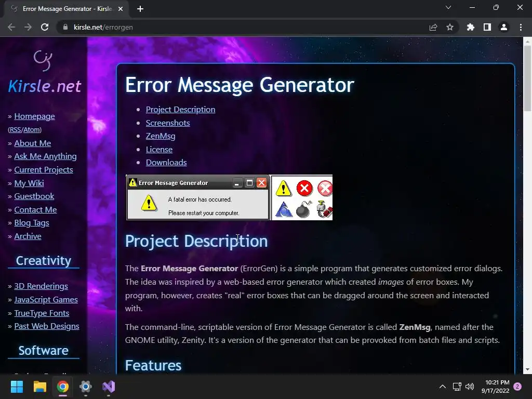Open the network status tray icon
The image size is (532, 399).
click(457, 387)
